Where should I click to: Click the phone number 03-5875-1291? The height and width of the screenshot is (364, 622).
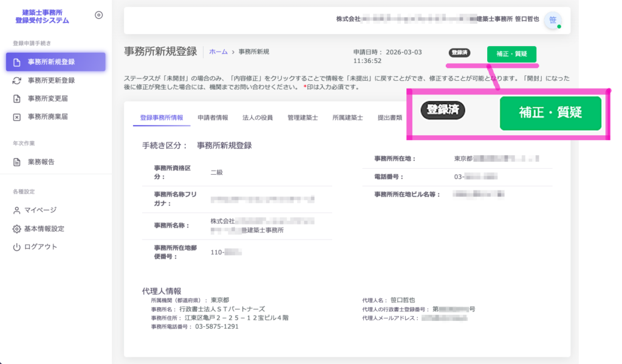pos(217,327)
